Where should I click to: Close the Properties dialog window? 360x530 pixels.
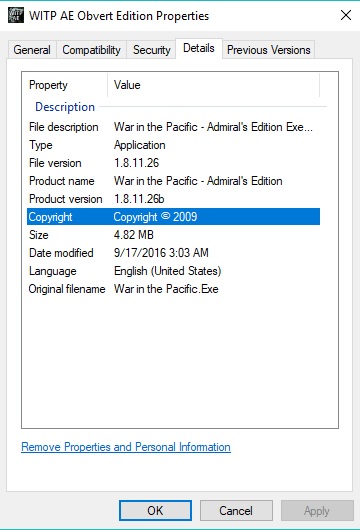click(x=345, y=15)
